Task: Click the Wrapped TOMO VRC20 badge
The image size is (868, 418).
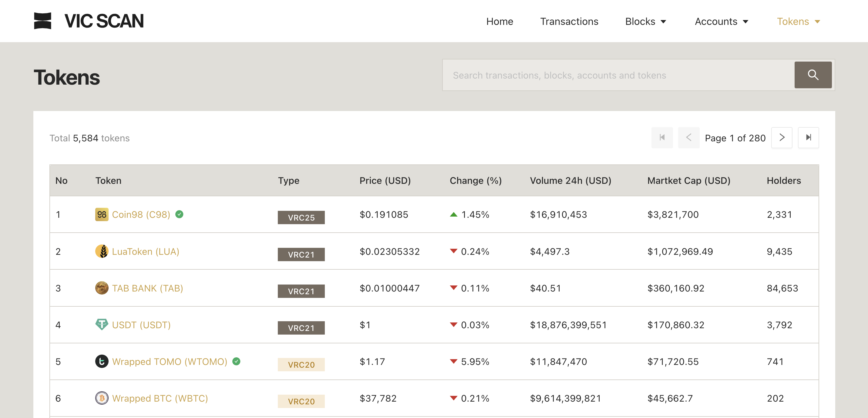Action: tap(301, 364)
